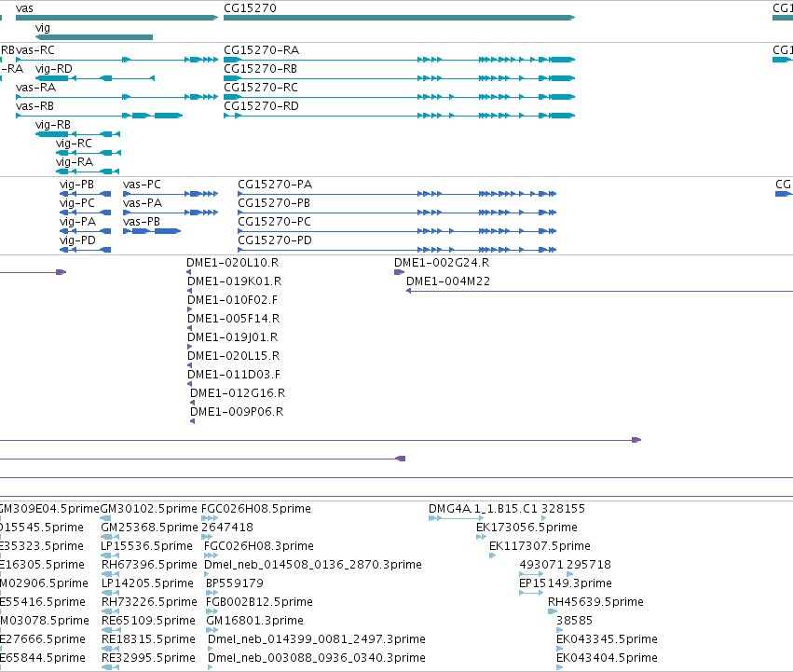Open DME1-020L15.R clone entry
Viewport: 793px width, 672px height.
[234, 357]
